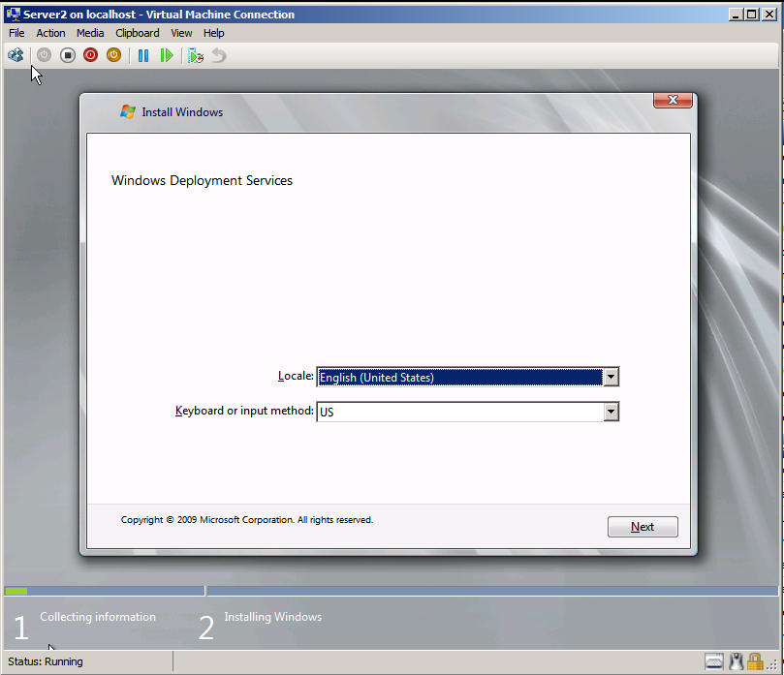Click the Revert undo arrow icon
784x675 pixels.
[x=219, y=55]
